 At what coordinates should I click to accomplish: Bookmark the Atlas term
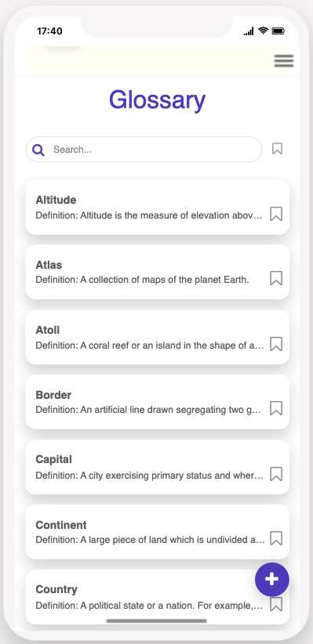[276, 278]
